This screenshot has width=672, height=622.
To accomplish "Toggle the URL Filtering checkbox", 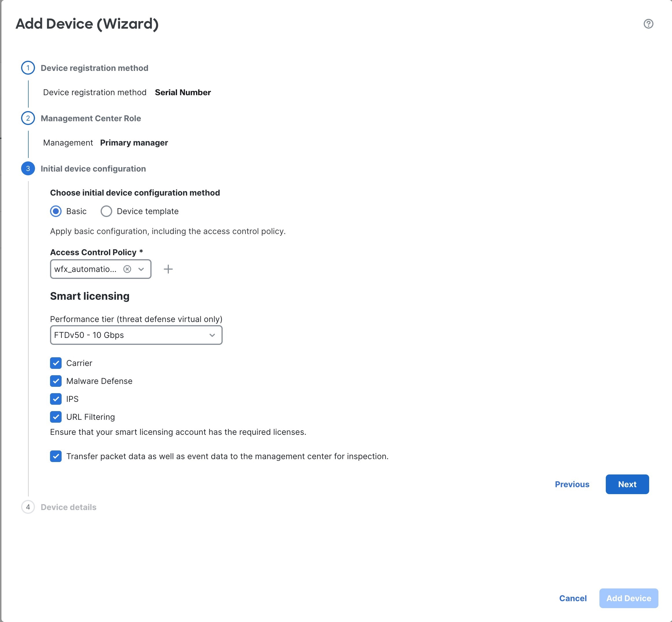I will (x=56, y=417).
